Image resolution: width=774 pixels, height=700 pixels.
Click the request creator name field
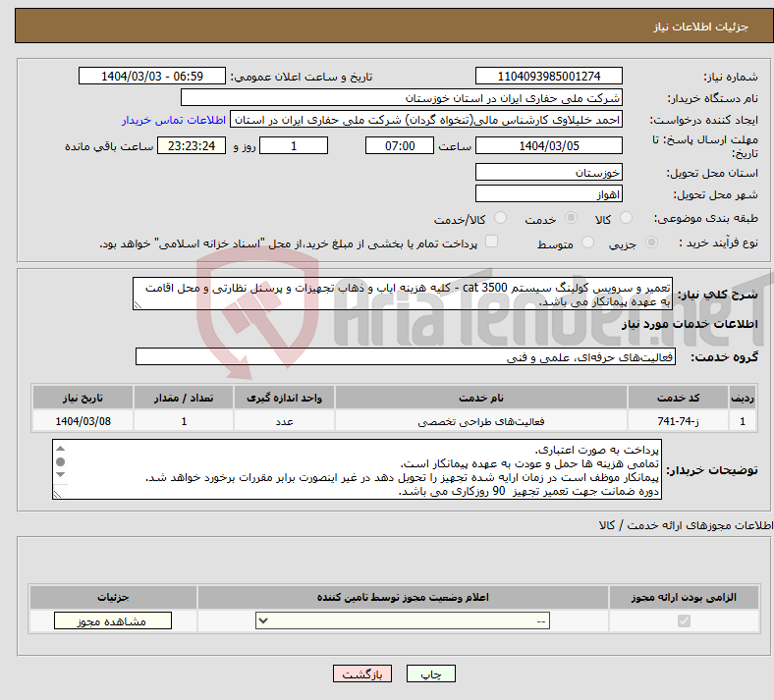(x=426, y=120)
